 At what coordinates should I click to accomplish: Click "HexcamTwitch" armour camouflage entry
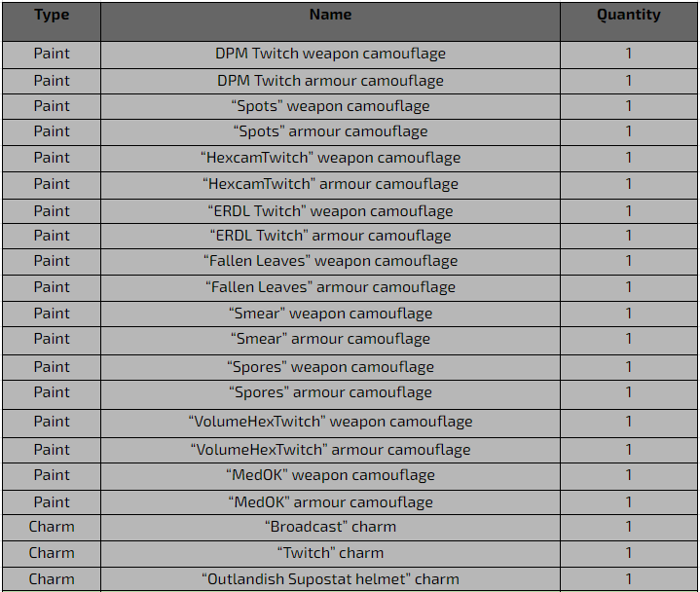point(330,184)
